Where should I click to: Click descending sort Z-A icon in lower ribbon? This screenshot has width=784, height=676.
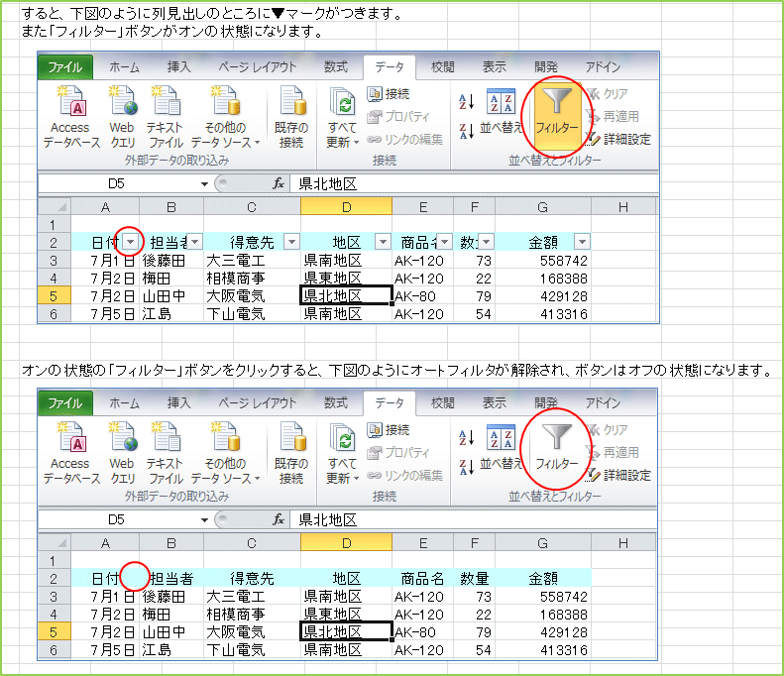tap(466, 467)
